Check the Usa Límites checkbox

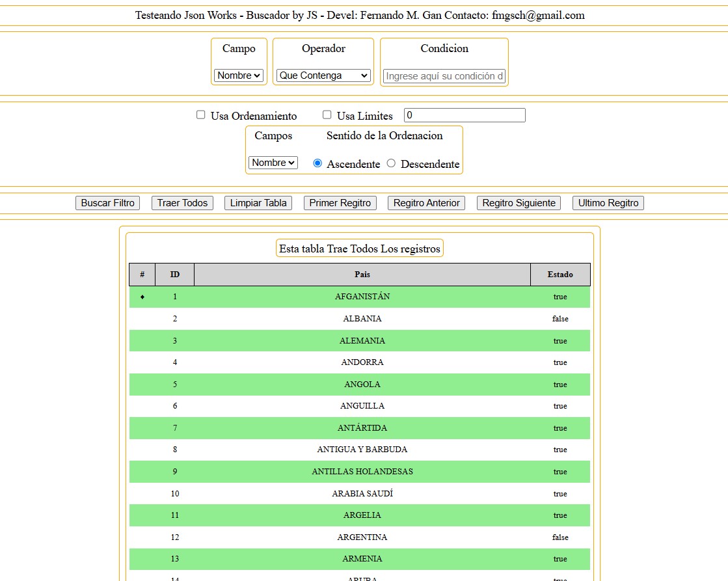coord(327,115)
